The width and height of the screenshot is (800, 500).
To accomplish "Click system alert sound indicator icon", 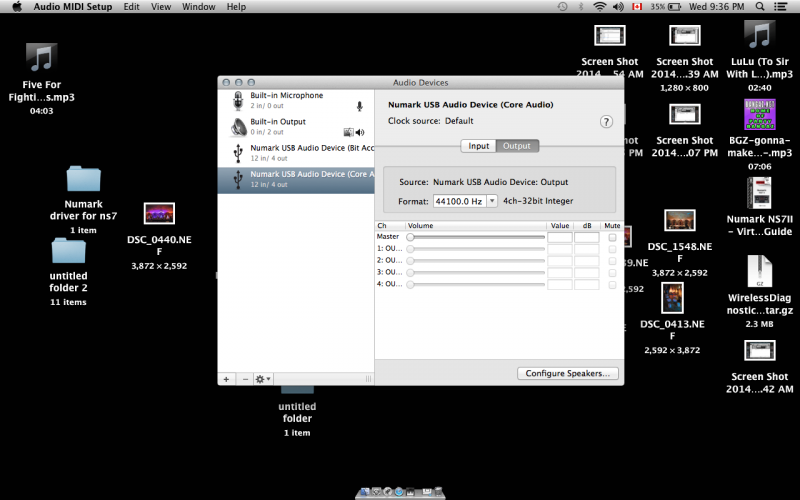I will (x=348, y=133).
